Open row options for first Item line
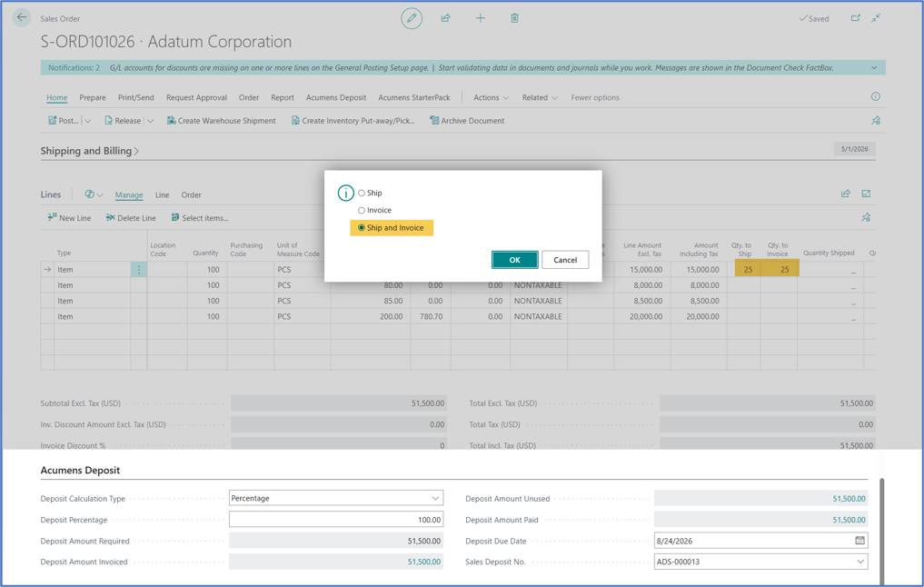 tap(139, 269)
